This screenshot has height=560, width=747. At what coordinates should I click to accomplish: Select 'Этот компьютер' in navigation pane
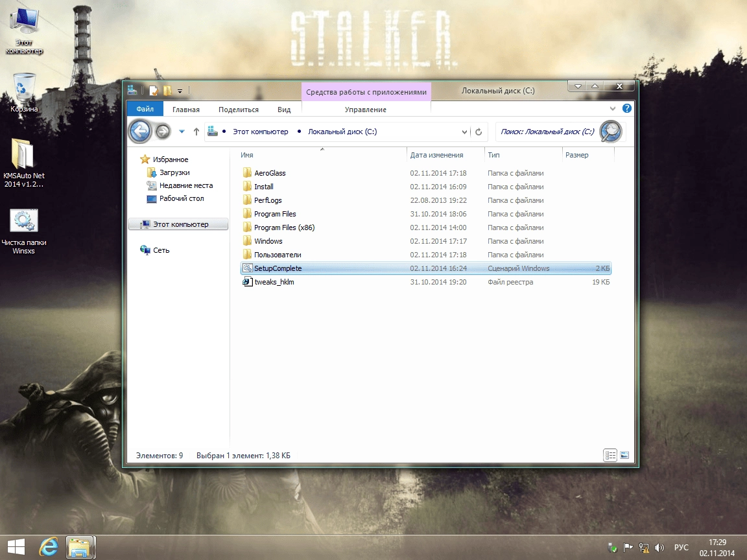(178, 224)
